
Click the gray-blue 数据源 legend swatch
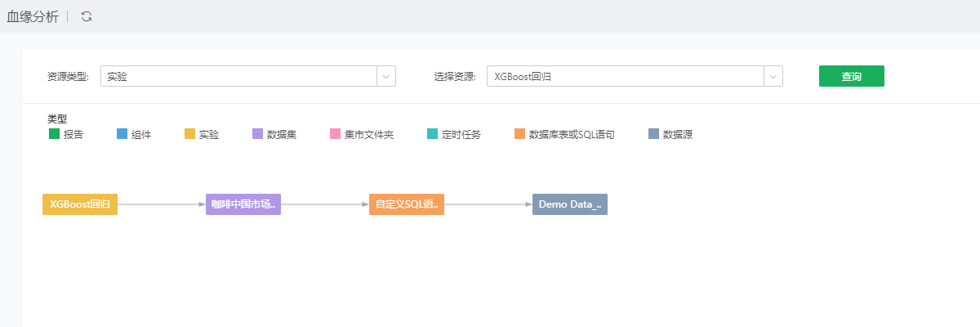click(x=653, y=134)
